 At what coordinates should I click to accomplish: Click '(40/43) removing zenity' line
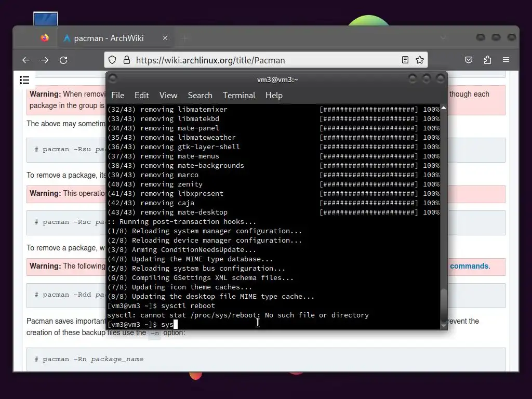[155, 184]
